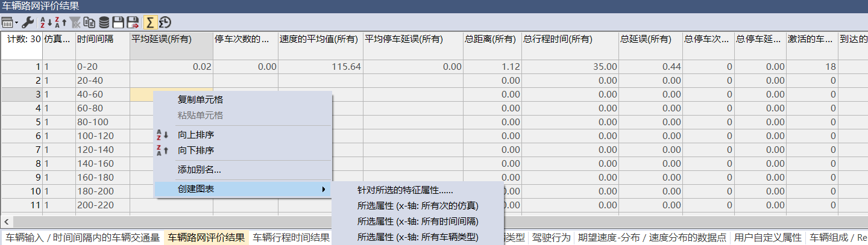868x245 pixels.
Task: Select row header number 11
Action: (21, 205)
